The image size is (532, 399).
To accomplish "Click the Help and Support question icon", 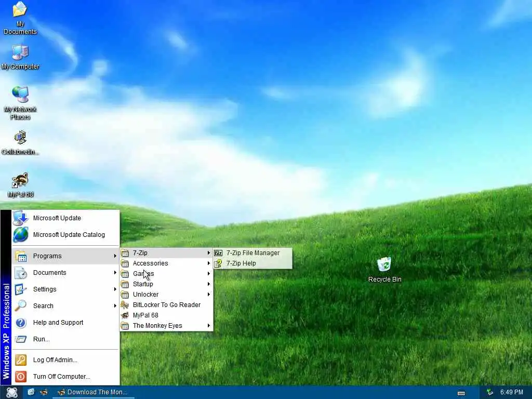I will [21, 323].
